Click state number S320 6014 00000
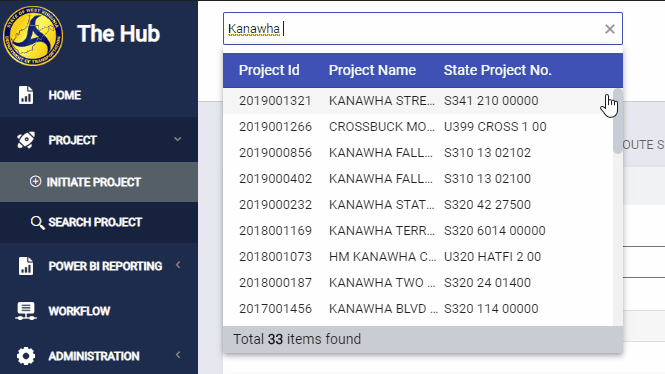 pos(495,231)
